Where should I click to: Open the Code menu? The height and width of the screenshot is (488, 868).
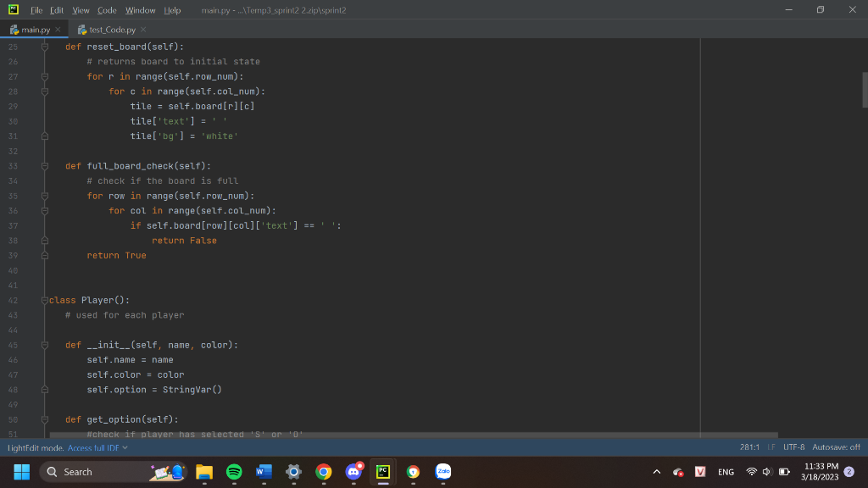click(x=107, y=10)
